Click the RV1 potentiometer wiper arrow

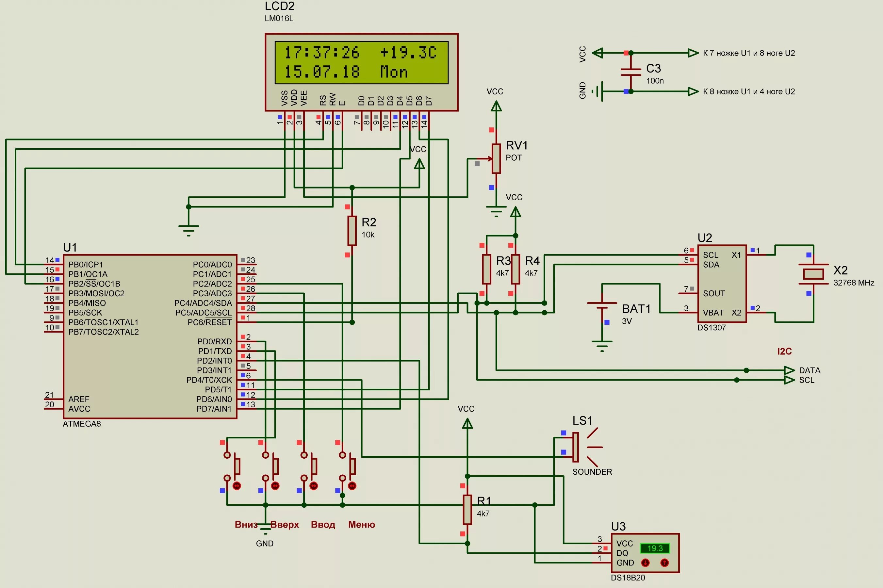coord(489,159)
